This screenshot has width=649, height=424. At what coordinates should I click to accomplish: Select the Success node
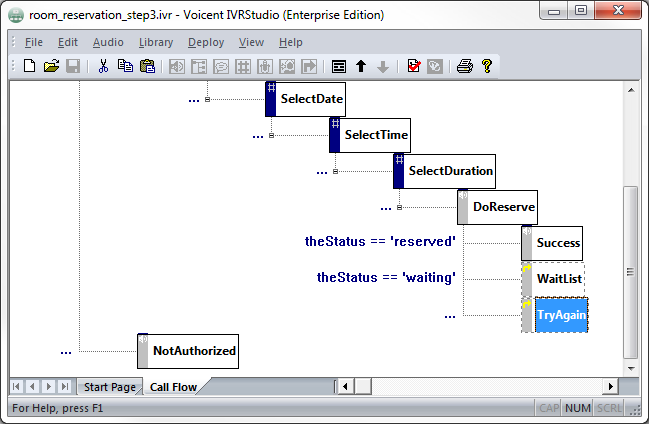(x=557, y=243)
